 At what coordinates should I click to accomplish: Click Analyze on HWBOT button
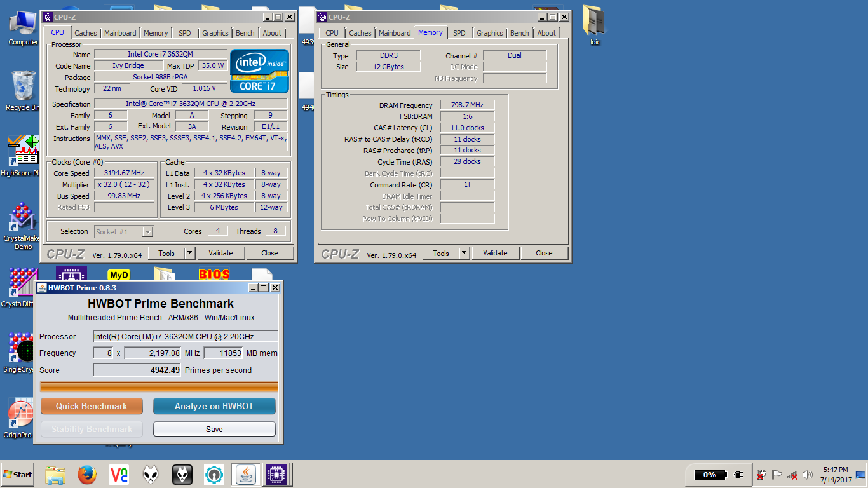point(214,406)
